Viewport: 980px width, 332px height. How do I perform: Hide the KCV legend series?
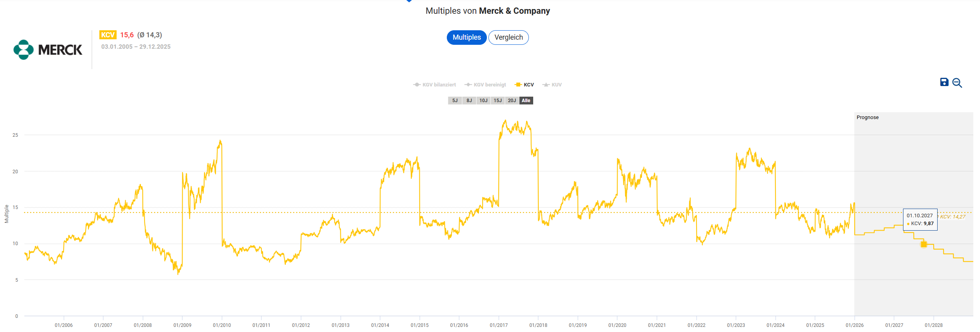click(525, 85)
